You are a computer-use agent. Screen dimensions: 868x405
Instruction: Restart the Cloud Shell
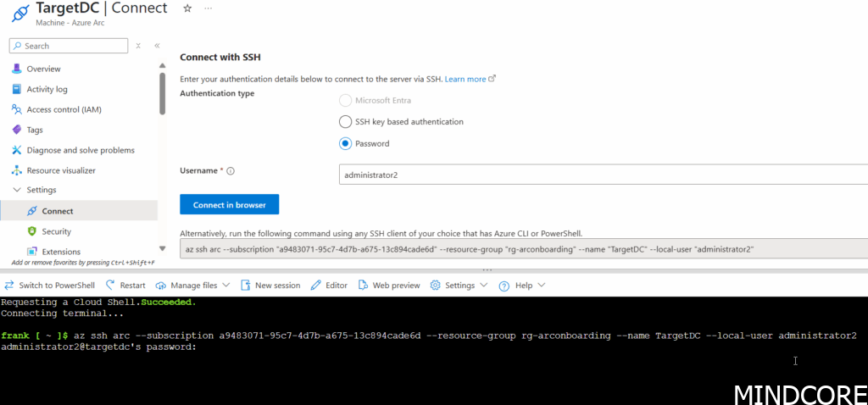point(125,286)
